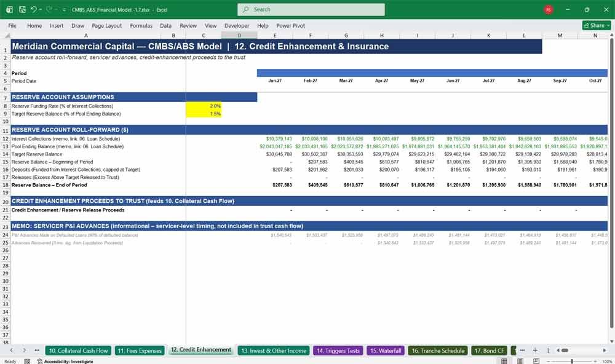Open the Help ribbon tab

[263, 25]
